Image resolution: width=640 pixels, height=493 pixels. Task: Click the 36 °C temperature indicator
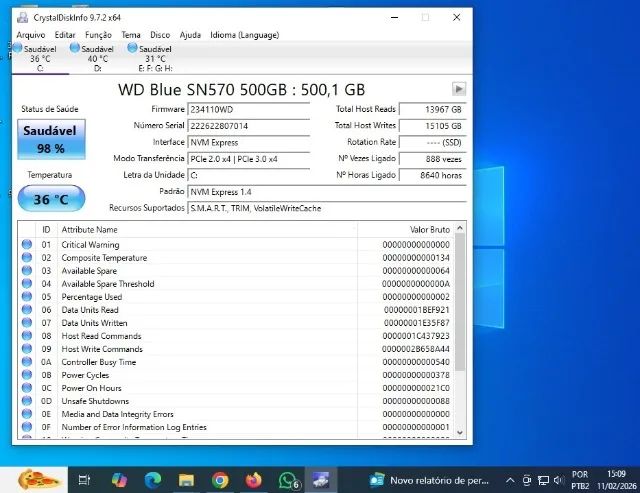[x=51, y=199]
